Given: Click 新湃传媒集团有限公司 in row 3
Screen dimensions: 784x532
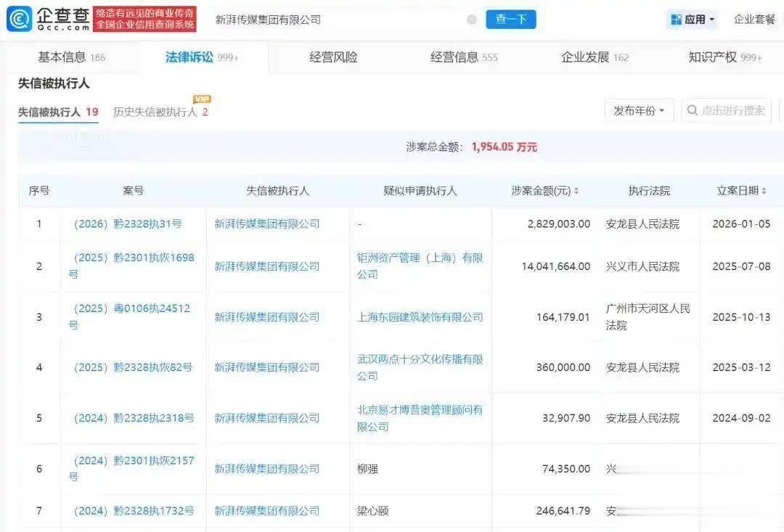Looking at the screenshot, I should [267, 317].
